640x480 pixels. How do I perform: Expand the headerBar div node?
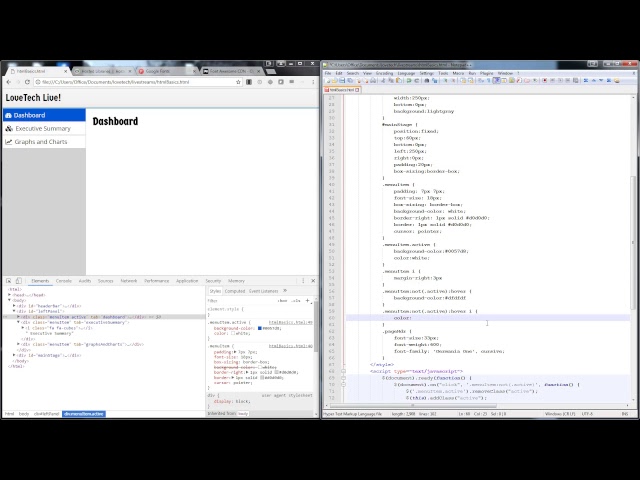14,306
